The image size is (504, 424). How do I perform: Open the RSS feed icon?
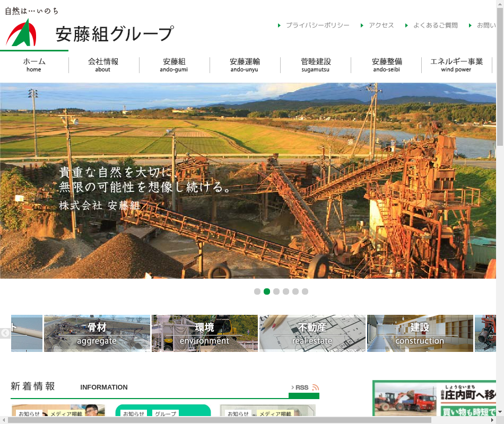pyautogui.click(x=316, y=387)
